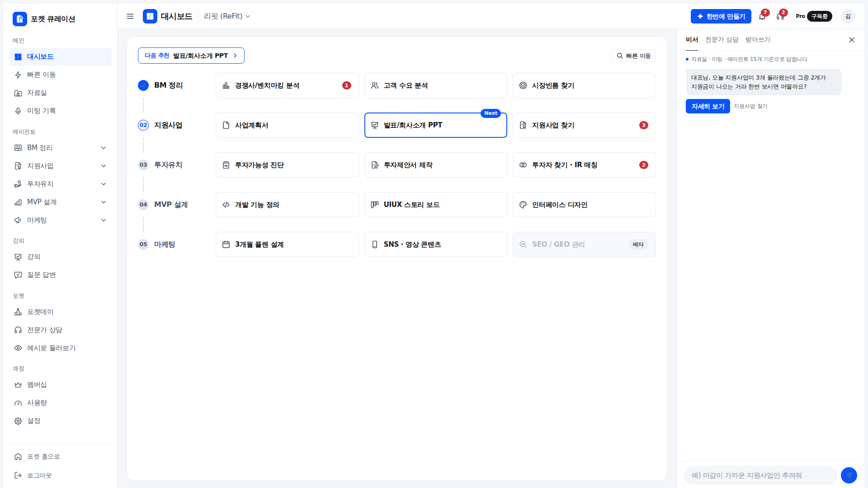The image size is (868, 488).
Task: Open 전문가 상담 in sidebar
Action: tap(60, 330)
